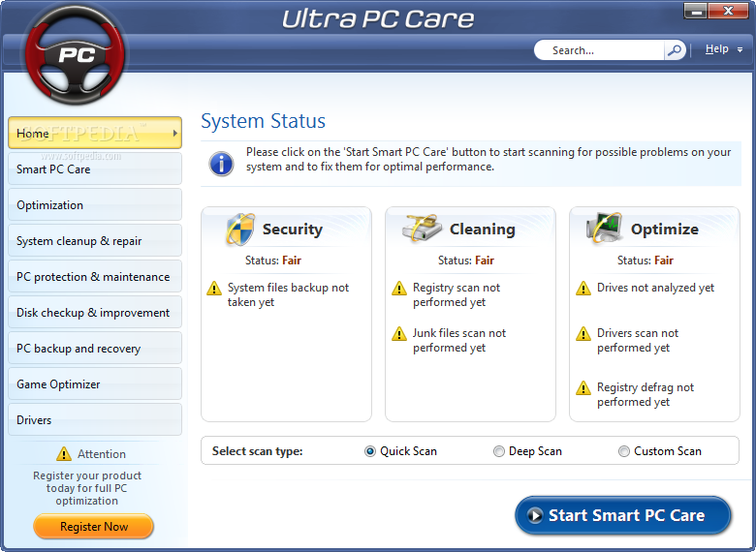Expand the Help dropdown arrow
756x552 pixels.
click(x=740, y=50)
